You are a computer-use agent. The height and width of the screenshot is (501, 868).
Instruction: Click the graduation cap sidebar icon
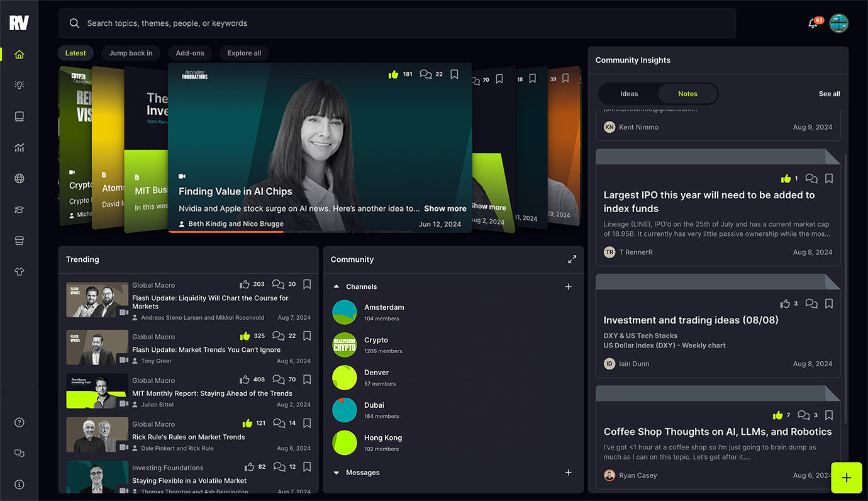[19, 210]
